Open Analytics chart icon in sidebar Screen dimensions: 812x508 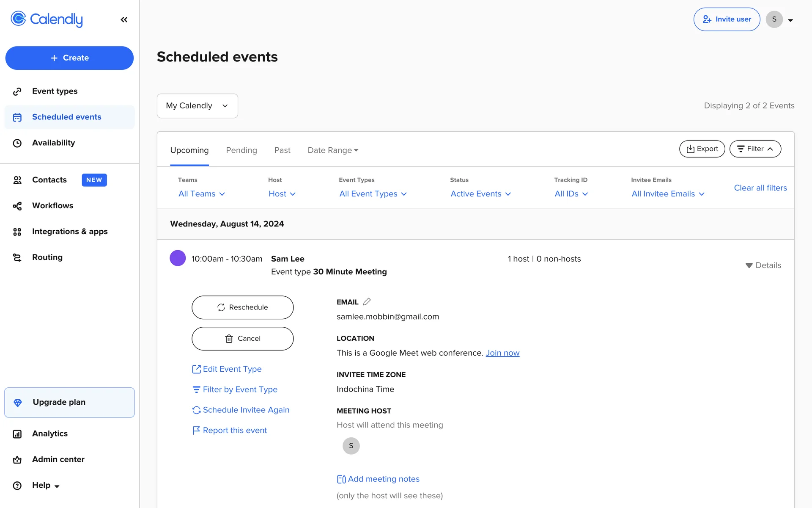click(17, 434)
